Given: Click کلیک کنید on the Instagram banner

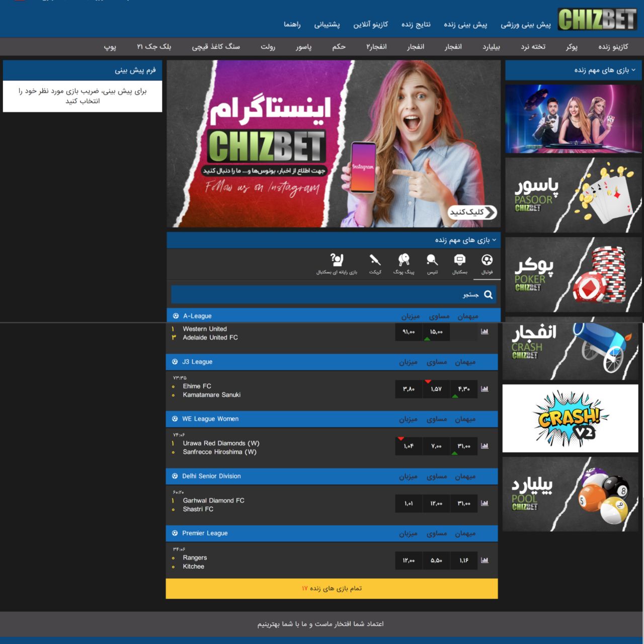Looking at the screenshot, I should click(x=473, y=213).
